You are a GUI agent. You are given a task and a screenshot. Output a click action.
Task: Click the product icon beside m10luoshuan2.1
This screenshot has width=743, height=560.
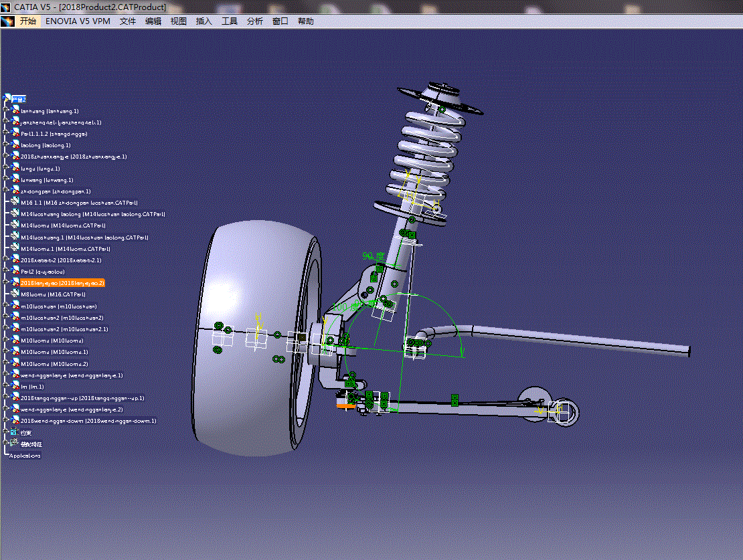tap(15, 329)
